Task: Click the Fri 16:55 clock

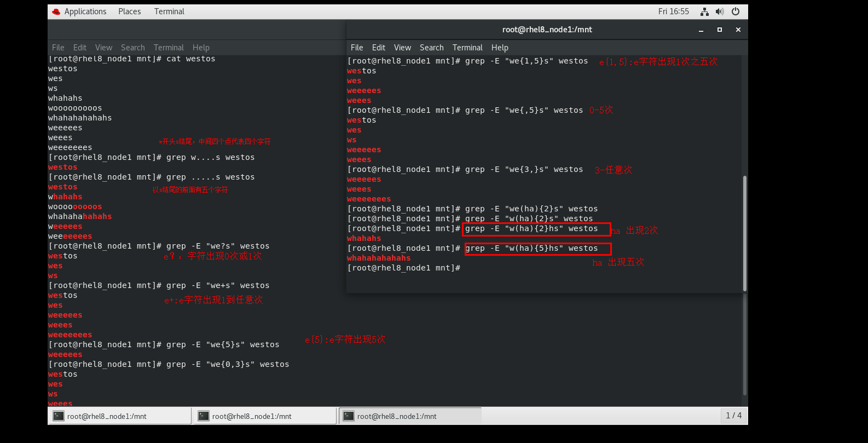Action: coord(674,11)
